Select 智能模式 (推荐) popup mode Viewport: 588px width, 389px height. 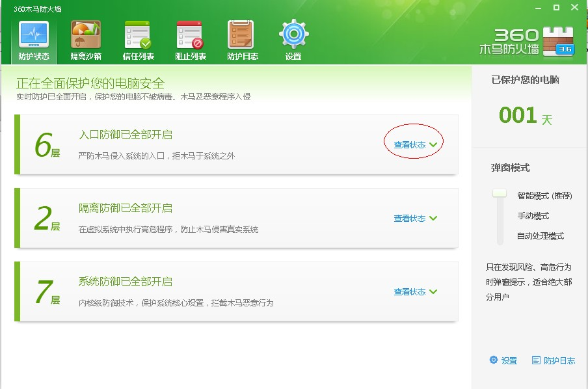[544, 195]
